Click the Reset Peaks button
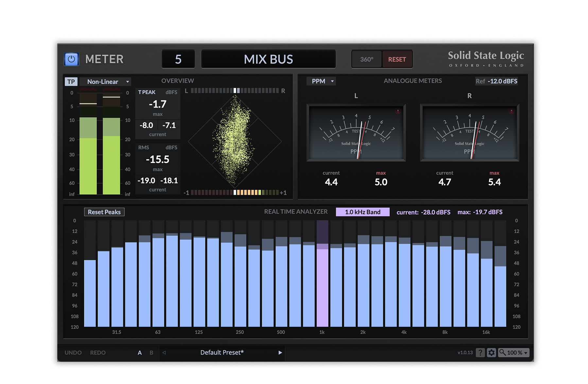 (x=104, y=212)
